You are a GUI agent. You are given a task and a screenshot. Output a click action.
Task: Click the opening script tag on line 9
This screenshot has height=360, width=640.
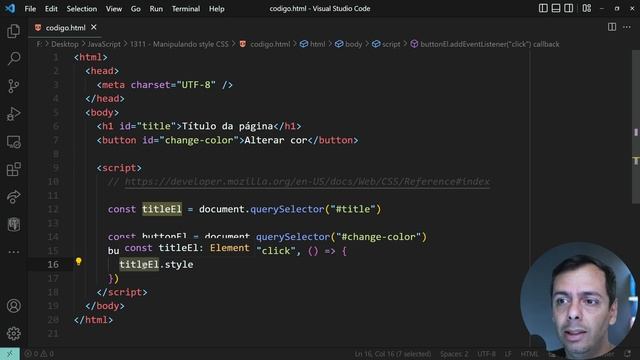click(119, 168)
